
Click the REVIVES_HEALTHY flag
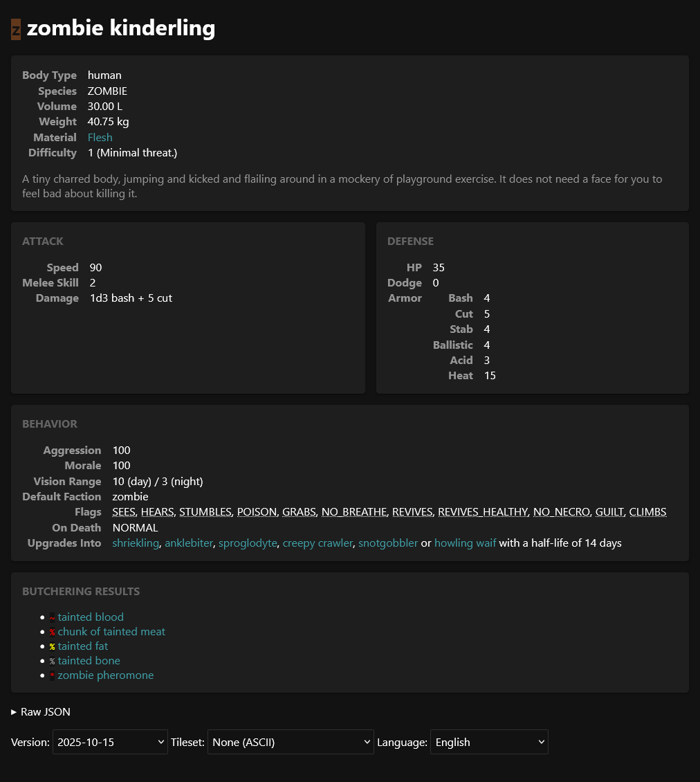pos(483,511)
